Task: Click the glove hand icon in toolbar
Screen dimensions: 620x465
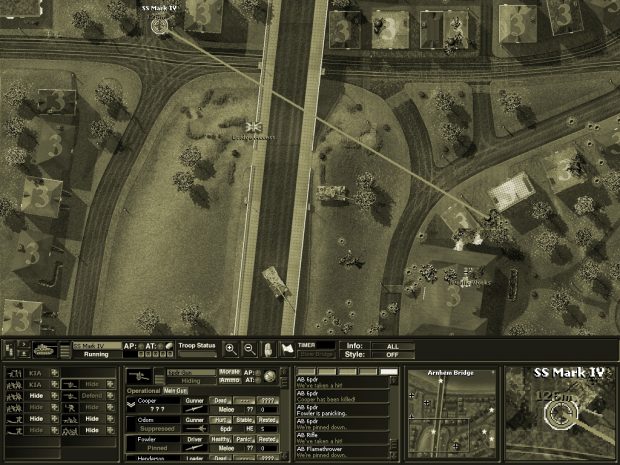Action: coord(268,350)
